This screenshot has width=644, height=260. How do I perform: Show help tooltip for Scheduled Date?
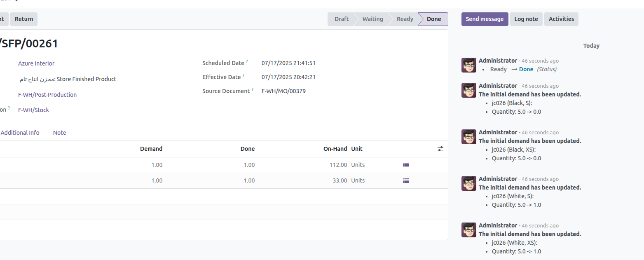247,61
